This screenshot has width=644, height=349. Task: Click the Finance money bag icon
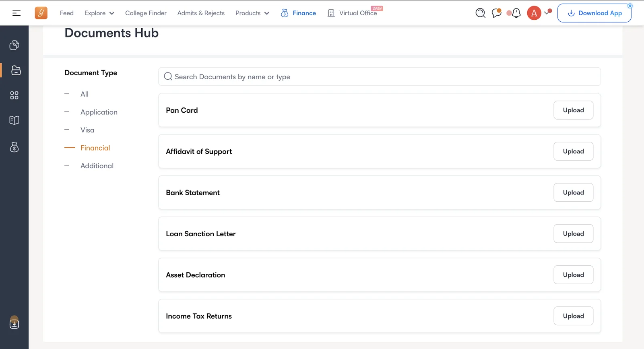[285, 13]
